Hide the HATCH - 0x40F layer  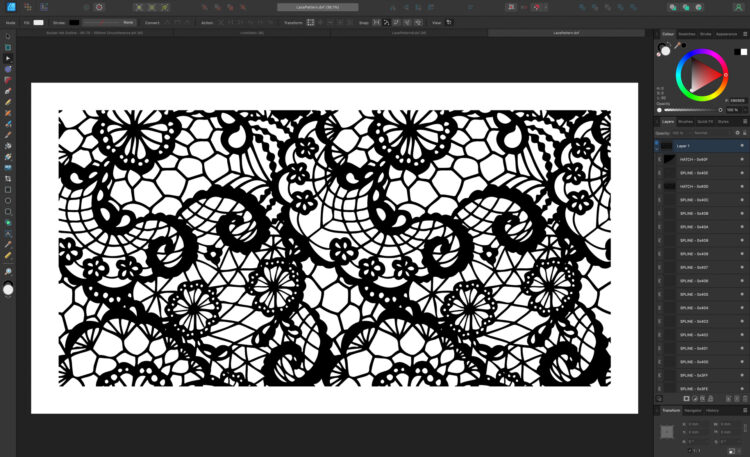(x=742, y=159)
